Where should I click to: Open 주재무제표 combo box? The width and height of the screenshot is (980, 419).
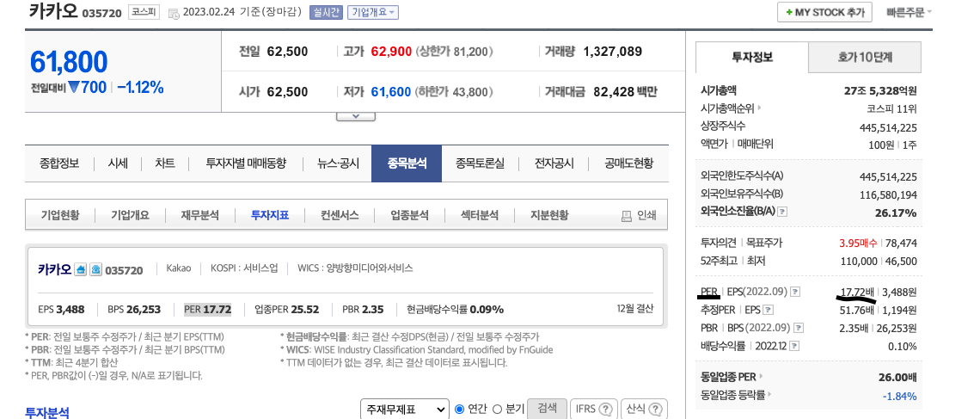click(x=404, y=410)
